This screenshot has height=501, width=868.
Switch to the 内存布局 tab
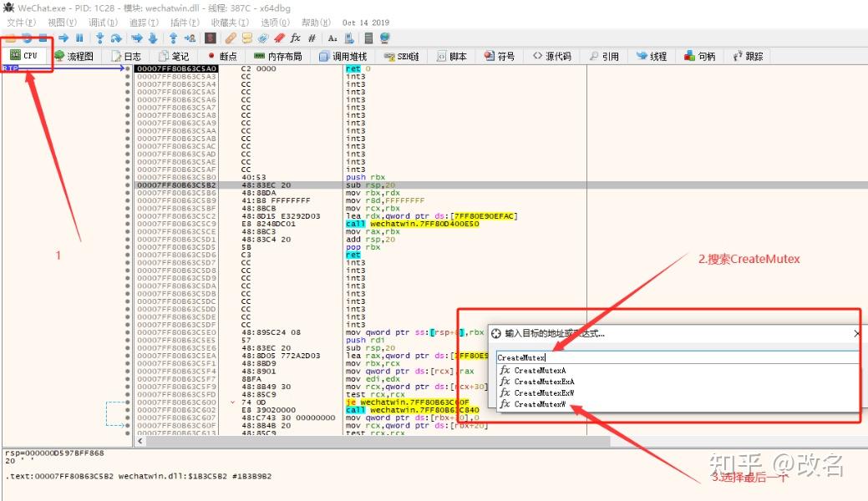pyautogui.click(x=278, y=56)
